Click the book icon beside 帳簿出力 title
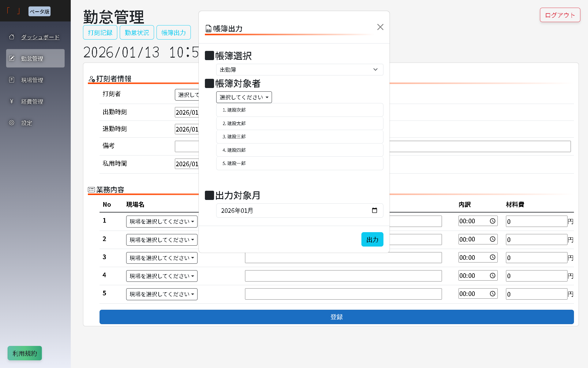The width and height of the screenshot is (588, 368). tap(209, 28)
